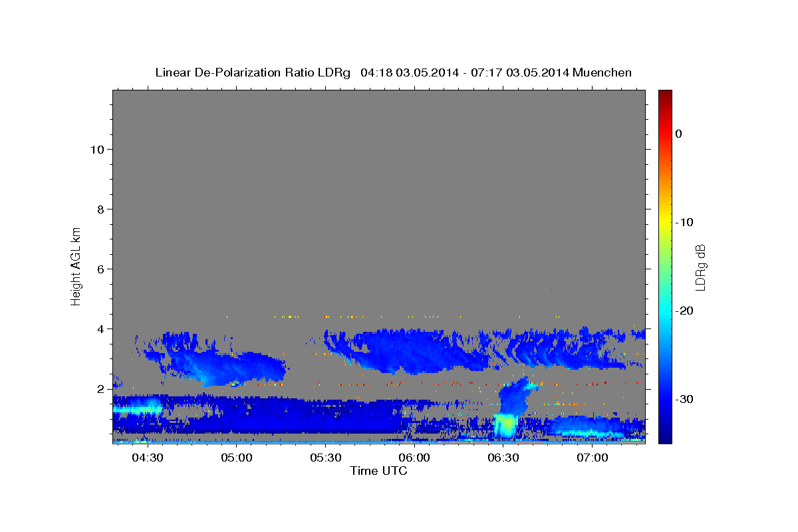Click the dark red top of colorbar
The image size is (798, 532).
[x=665, y=96]
